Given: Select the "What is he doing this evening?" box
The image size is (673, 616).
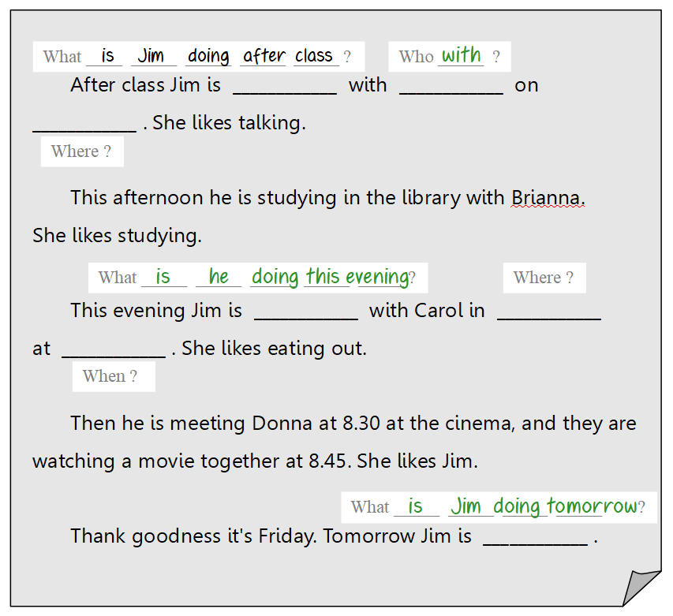Looking at the screenshot, I should pyautogui.click(x=257, y=278).
